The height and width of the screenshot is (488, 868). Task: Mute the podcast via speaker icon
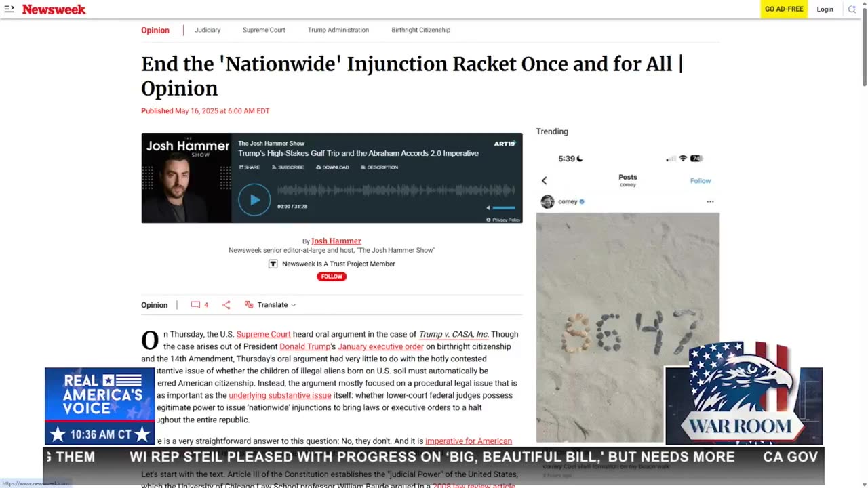[488, 208]
